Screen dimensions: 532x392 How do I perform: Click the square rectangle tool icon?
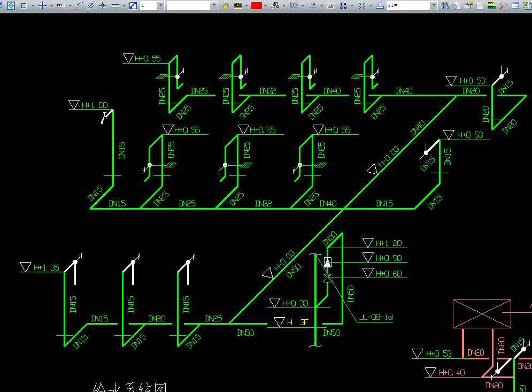click(24, 5)
